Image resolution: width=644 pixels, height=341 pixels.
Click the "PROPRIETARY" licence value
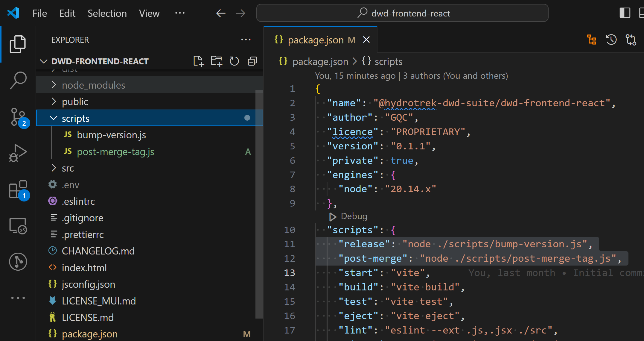[x=428, y=132]
